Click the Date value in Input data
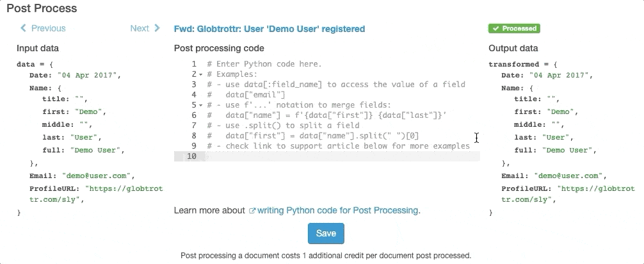644x264 pixels. coord(89,75)
